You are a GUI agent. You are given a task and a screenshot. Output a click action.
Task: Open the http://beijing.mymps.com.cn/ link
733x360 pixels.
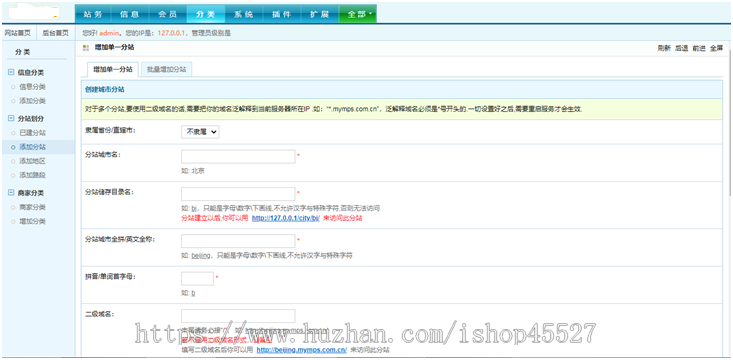302,350
